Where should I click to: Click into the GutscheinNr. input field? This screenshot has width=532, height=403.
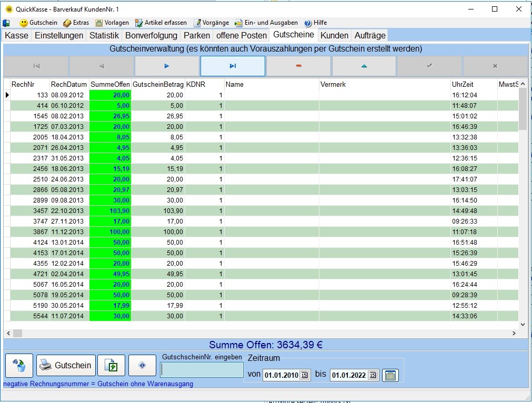coord(202,370)
